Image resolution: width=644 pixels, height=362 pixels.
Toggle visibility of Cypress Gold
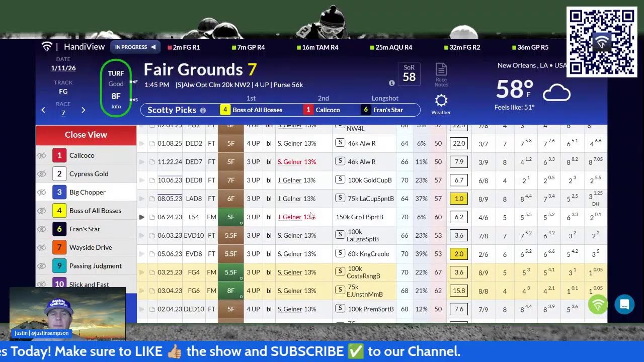[x=42, y=174]
